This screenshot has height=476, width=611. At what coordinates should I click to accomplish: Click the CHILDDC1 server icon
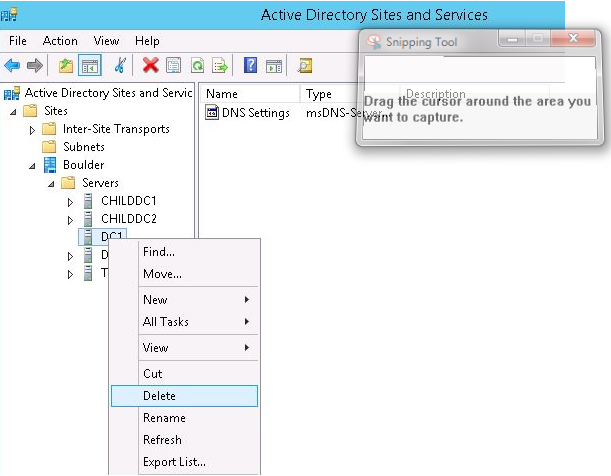coord(88,201)
